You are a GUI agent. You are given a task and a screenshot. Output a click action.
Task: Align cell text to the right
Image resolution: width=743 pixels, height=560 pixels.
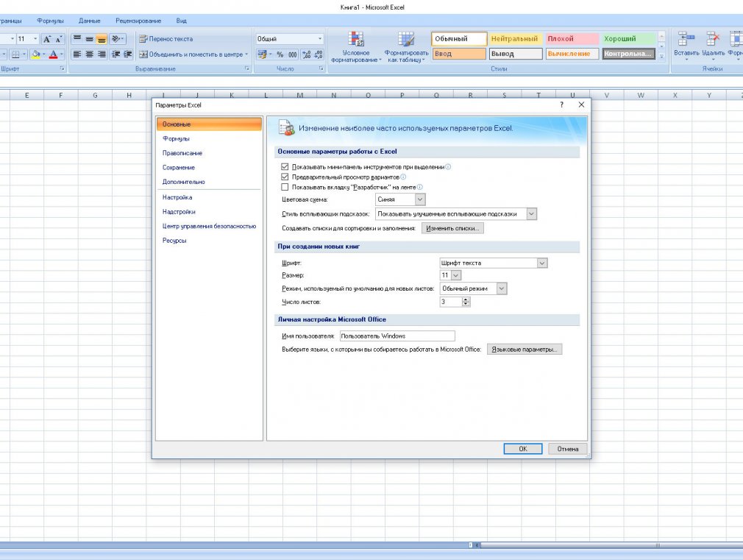tap(102, 54)
